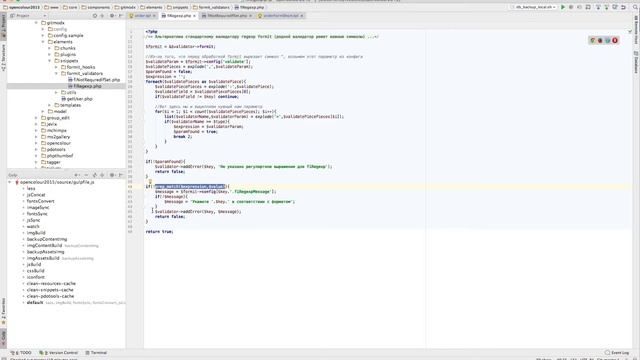Select the jsConcat gulp task
The height and width of the screenshot is (360, 640).
click(36, 195)
